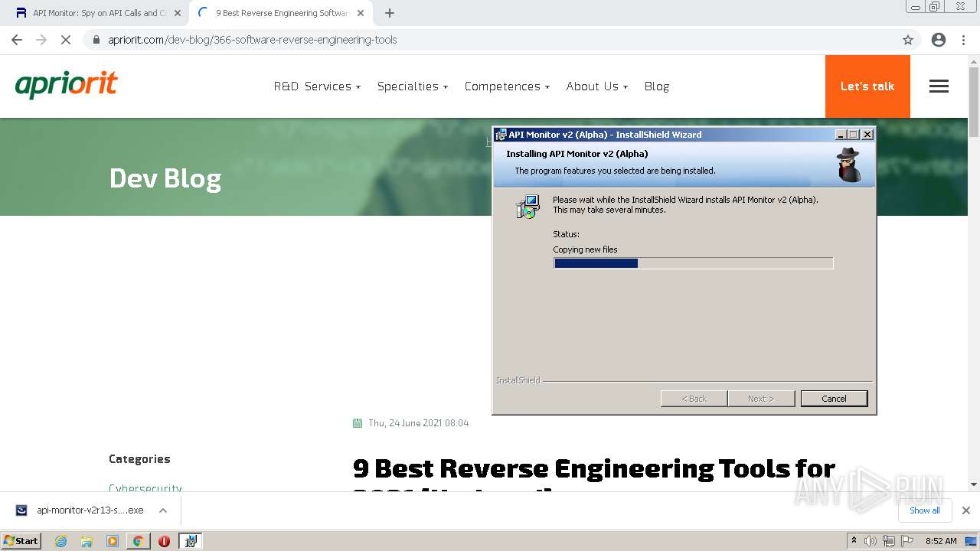Switch to Chrome taskbar icon
This screenshot has width=980, height=551.
(x=138, y=541)
